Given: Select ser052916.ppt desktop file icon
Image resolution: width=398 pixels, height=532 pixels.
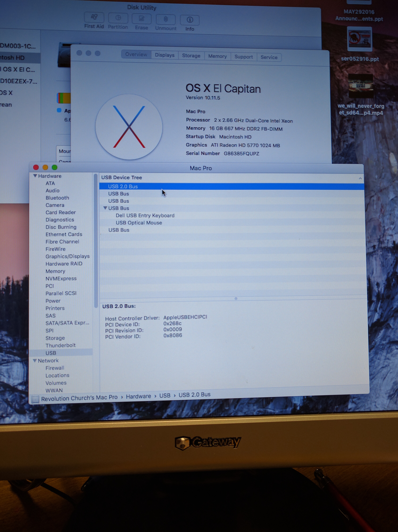Looking at the screenshot, I should 360,39.
